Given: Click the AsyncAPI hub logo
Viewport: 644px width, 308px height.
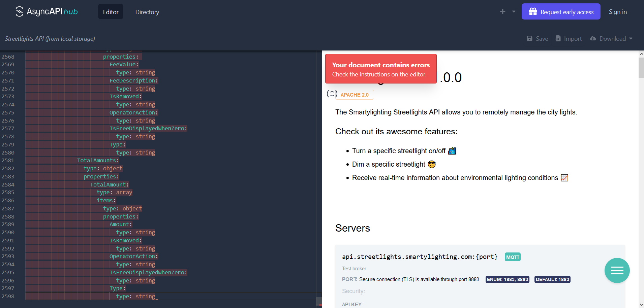Looking at the screenshot, I should [47, 11].
